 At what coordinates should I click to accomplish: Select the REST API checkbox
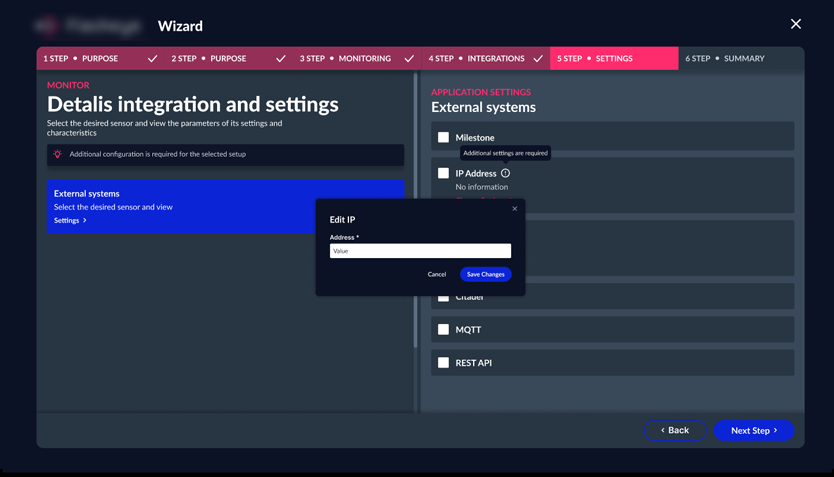click(x=443, y=363)
